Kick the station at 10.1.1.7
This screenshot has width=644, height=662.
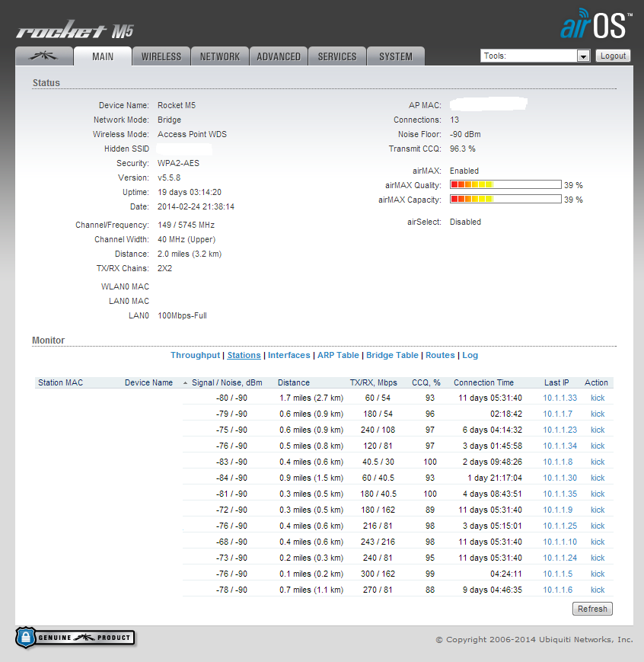[x=598, y=414]
